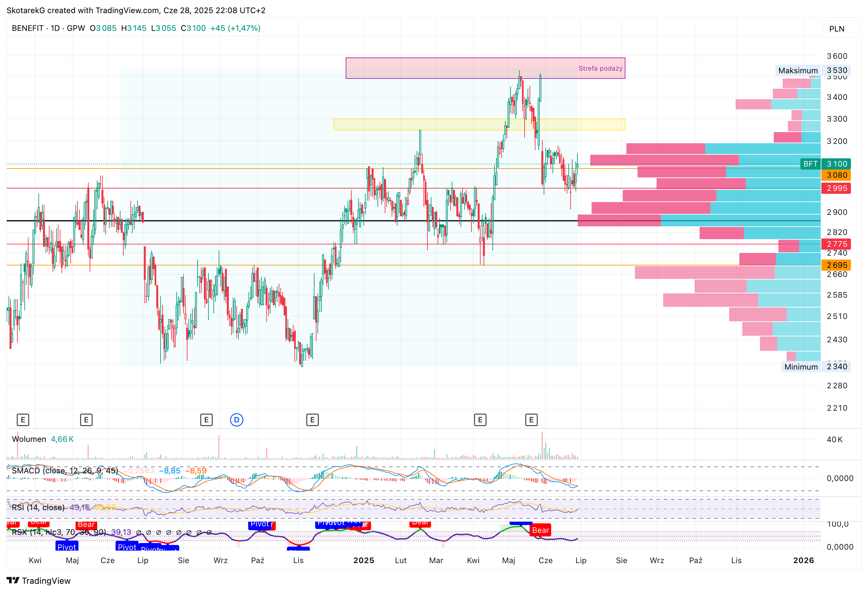Click the earnings E marker in late March 2024
Viewport: 868px width, 592px height.
tap(23, 420)
